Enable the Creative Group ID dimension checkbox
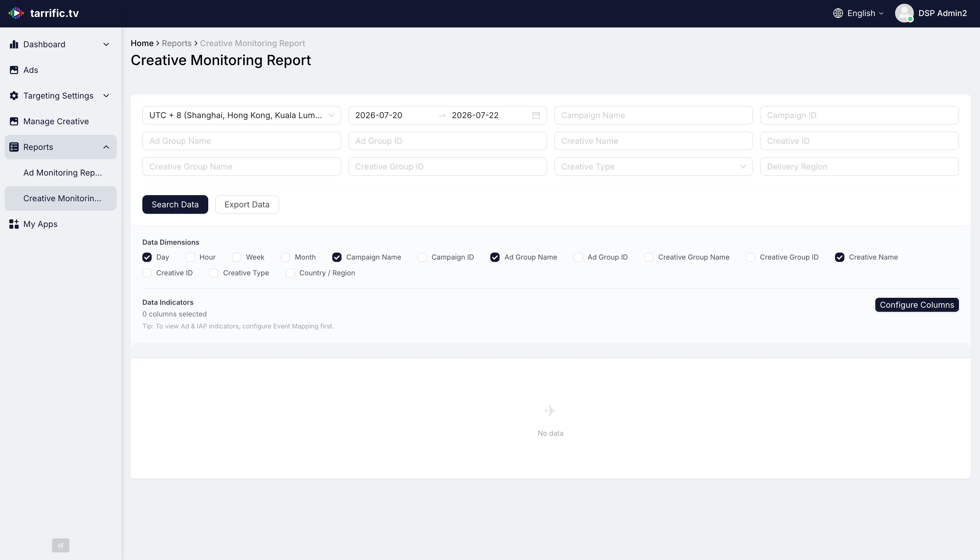Screen dimensions: 980x560 (750, 257)
